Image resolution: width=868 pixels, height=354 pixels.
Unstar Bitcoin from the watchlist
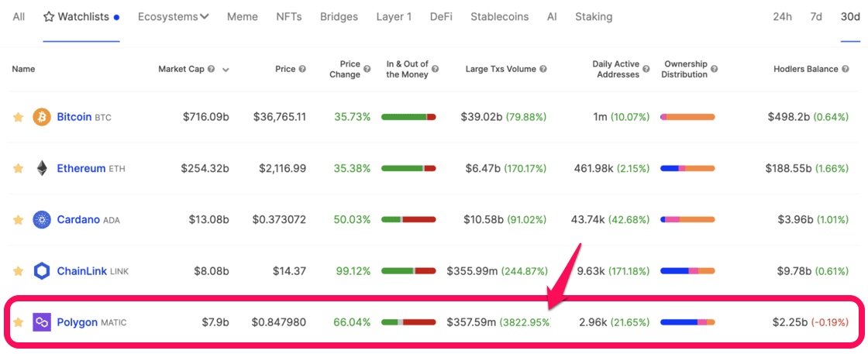click(19, 117)
